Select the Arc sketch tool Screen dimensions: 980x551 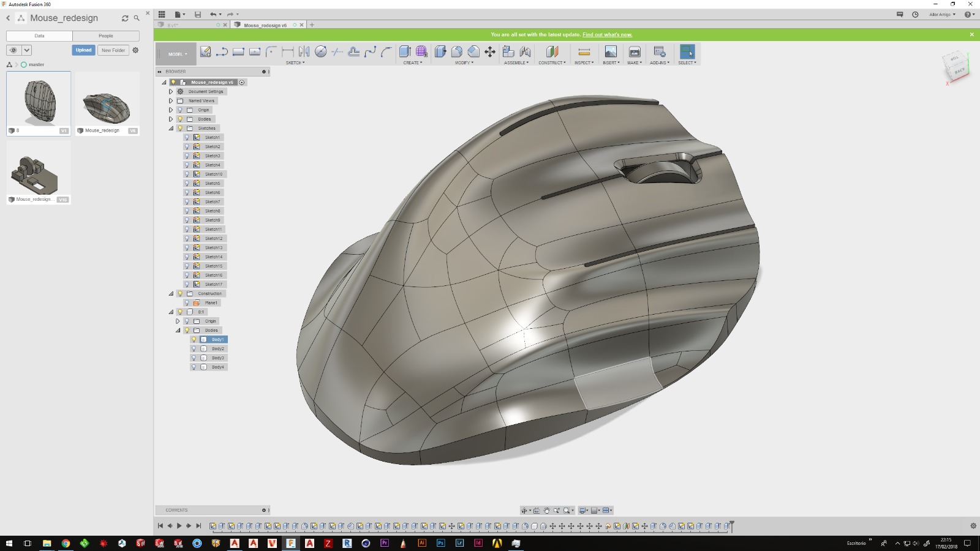tap(386, 52)
